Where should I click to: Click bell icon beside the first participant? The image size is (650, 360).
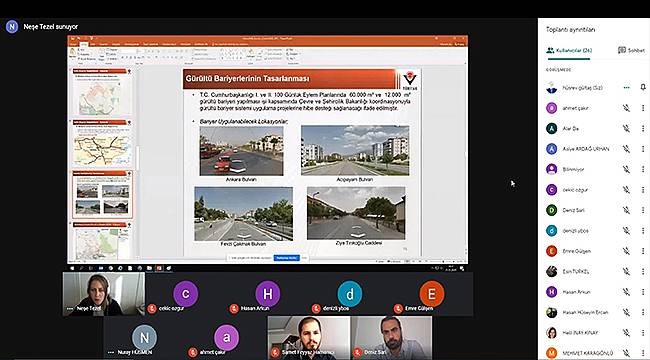click(643, 88)
